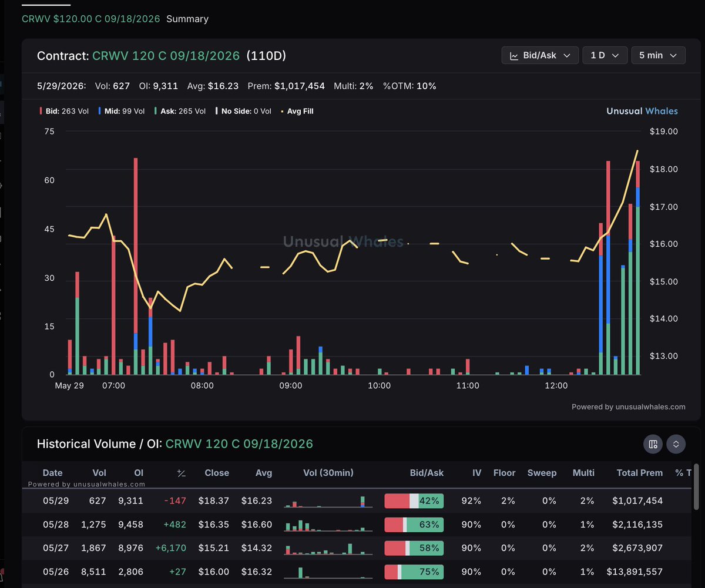Toggle the No Side volume legend item
The height and width of the screenshot is (588, 705).
click(243, 111)
